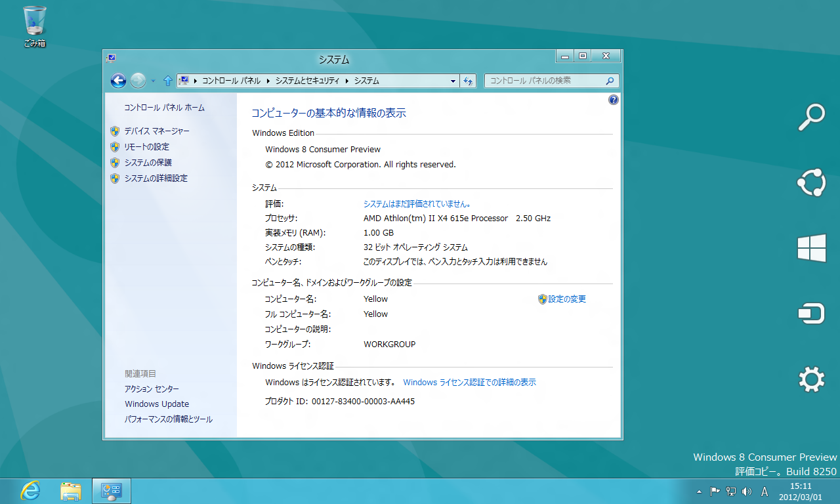
Task: Click 設定の変更 to change computer name
Action: pos(567,299)
